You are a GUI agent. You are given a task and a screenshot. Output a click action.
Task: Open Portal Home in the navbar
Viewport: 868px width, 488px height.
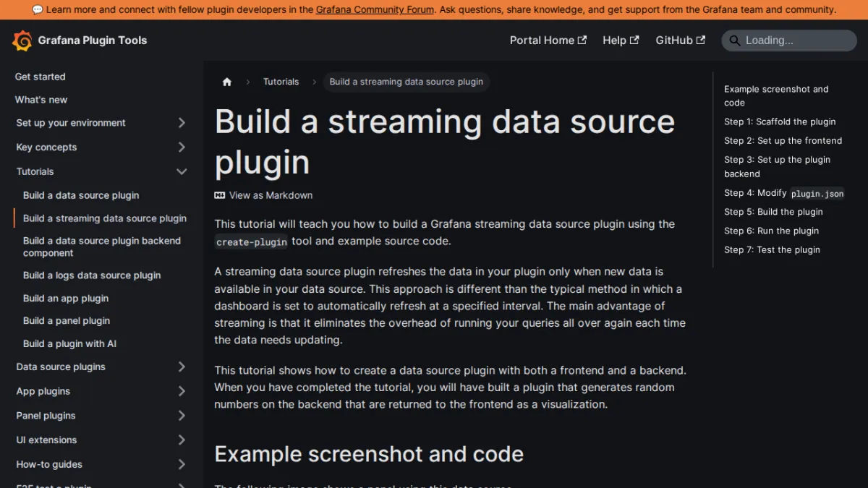coord(548,40)
